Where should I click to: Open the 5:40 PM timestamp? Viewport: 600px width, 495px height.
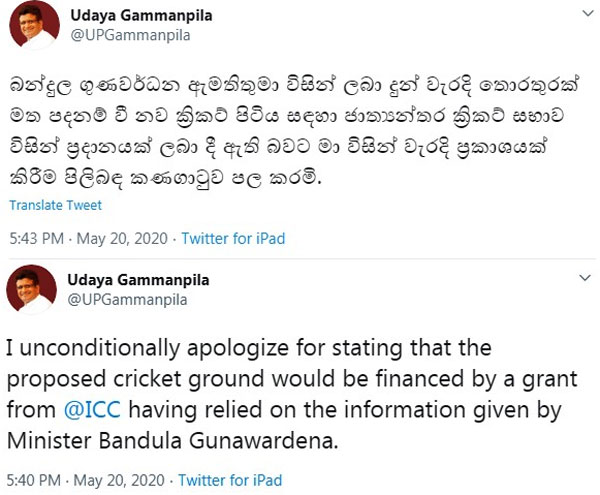[38, 480]
